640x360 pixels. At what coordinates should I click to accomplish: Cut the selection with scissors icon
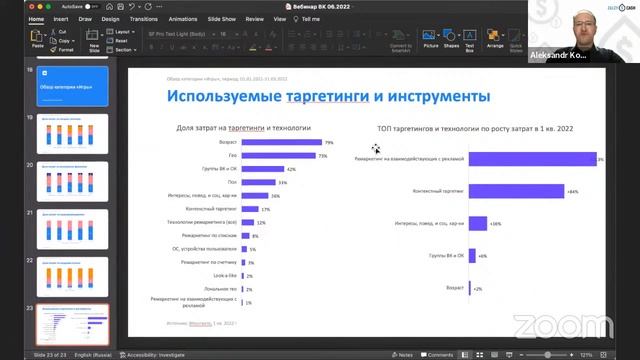click(x=59, y=31)
